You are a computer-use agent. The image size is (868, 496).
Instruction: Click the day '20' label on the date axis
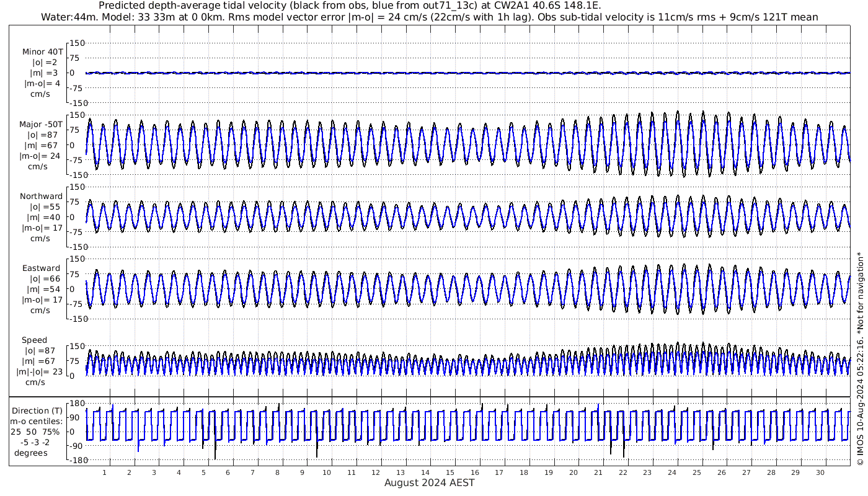573,472
